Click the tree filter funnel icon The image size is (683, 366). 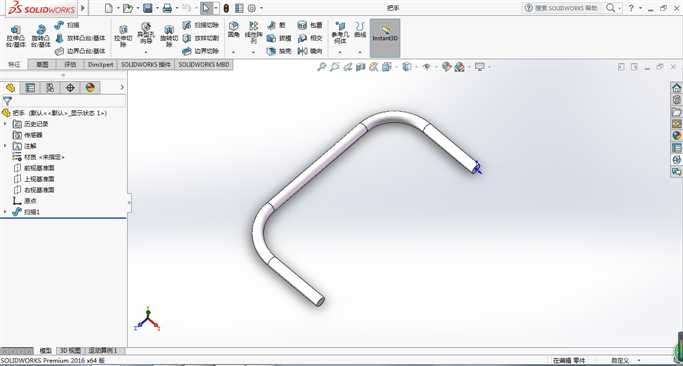pyautogui.click(x=7, y=101)
